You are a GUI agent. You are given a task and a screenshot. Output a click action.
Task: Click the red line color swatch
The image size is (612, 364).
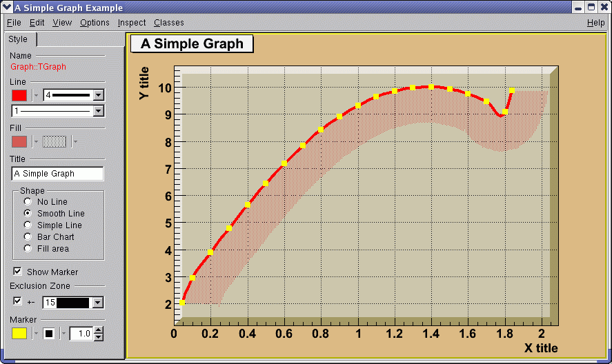(19, 95)
